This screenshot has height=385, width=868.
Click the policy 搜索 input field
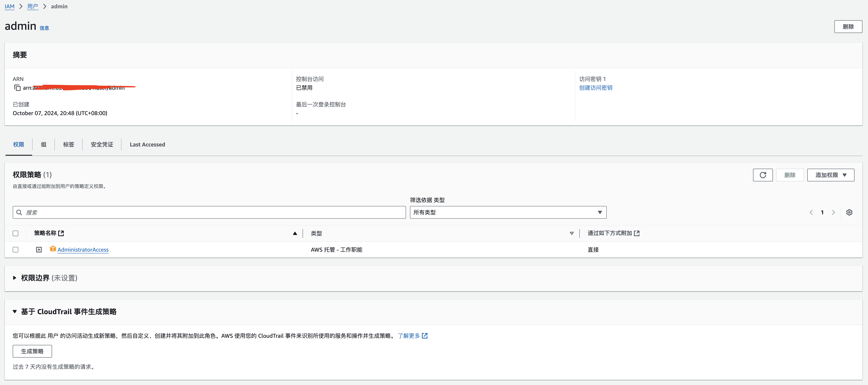(209, 212)
